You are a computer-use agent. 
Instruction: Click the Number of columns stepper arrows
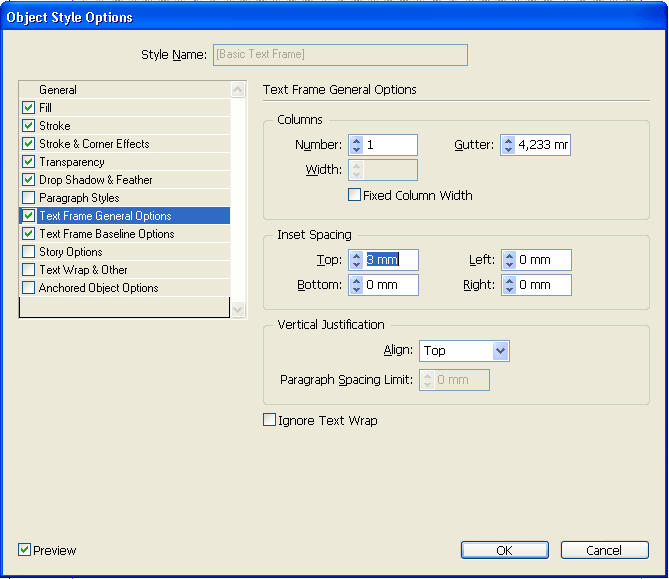click(356, 145)
